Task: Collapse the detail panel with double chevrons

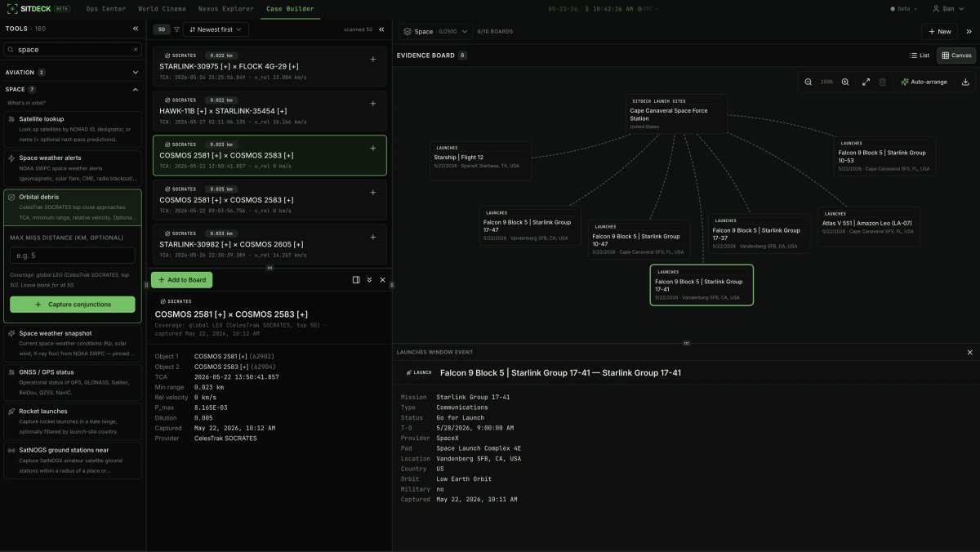Action: 369,279
